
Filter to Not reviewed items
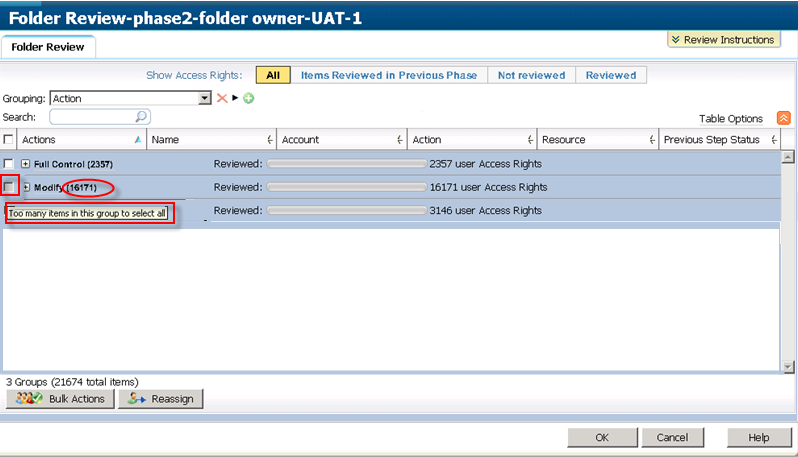pyautogui.click(x=531, y=75)
